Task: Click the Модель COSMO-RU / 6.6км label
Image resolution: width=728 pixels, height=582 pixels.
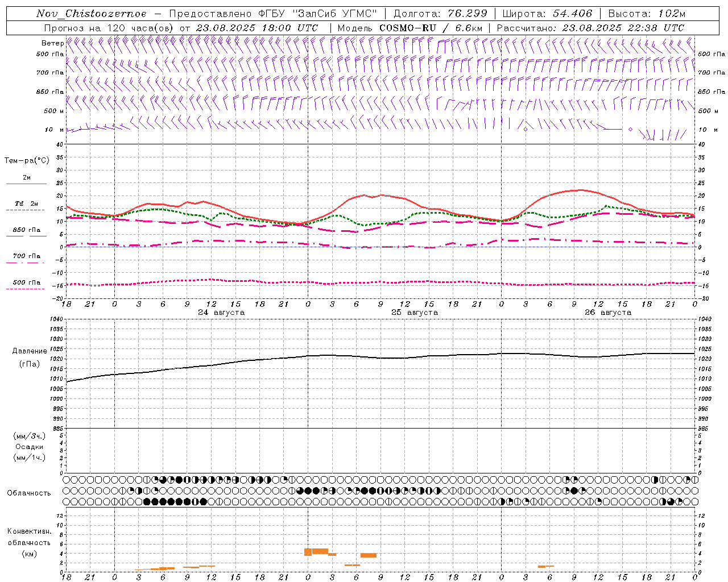Action: [x=410, y=28]
